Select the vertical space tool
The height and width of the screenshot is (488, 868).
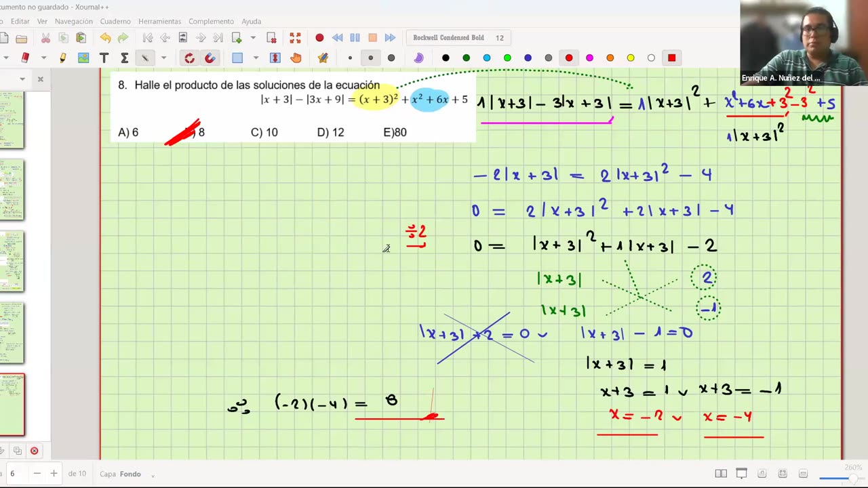click(275, 58)
